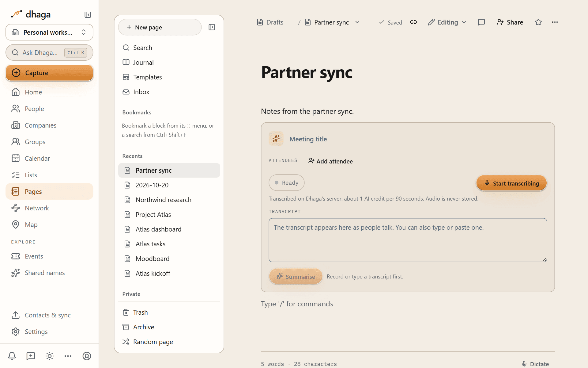The height and width of the screenshot is (368, 588).
Task: Collapse the pages panel with its sidebar icon
Action: (x=212, y=27)
